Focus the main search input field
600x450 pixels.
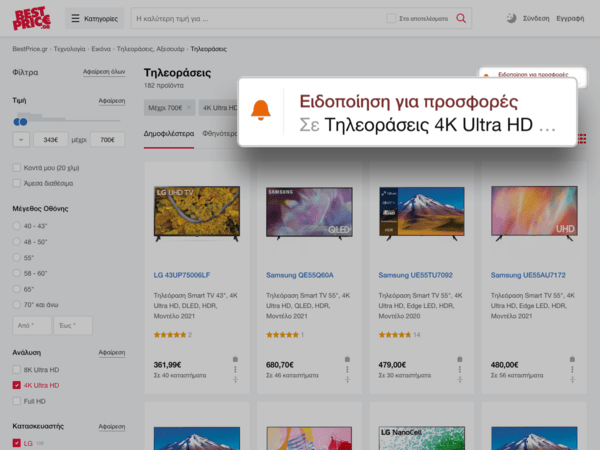(x=255, y=18)
